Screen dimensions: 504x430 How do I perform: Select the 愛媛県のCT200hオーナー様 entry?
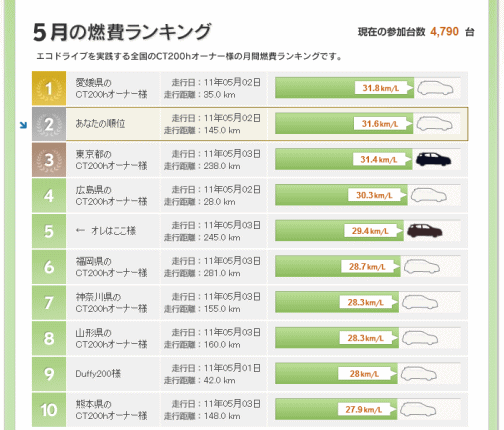(x=111, y=88)
